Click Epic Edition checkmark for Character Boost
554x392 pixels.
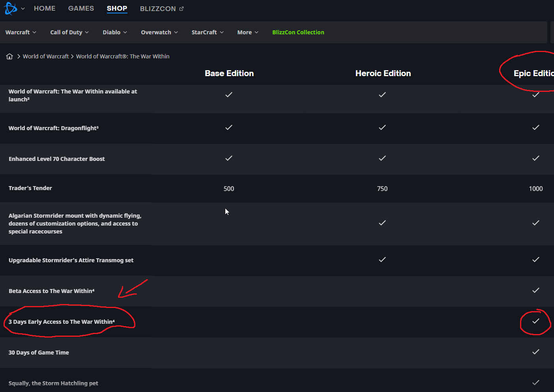(536, 158)
